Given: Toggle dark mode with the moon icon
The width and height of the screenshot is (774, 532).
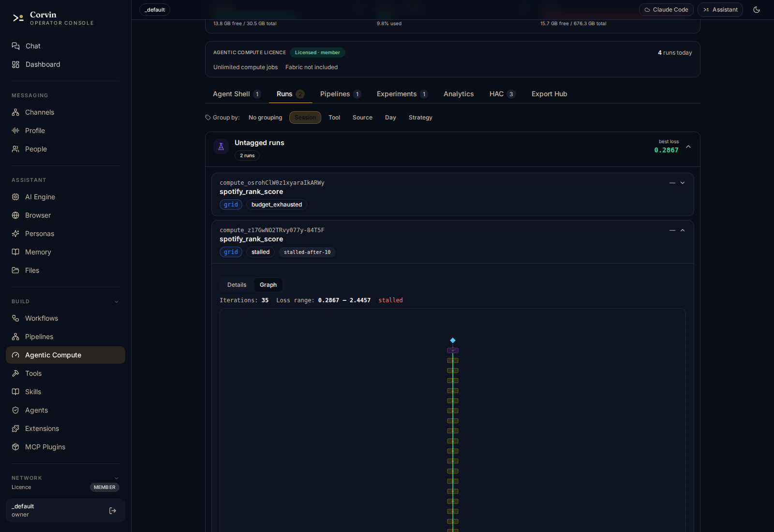Looking at the screenshot, I should 757,10.
